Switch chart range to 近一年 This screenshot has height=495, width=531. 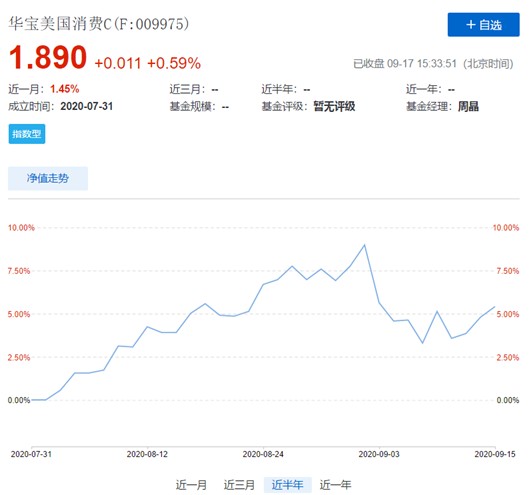point(335,485)
